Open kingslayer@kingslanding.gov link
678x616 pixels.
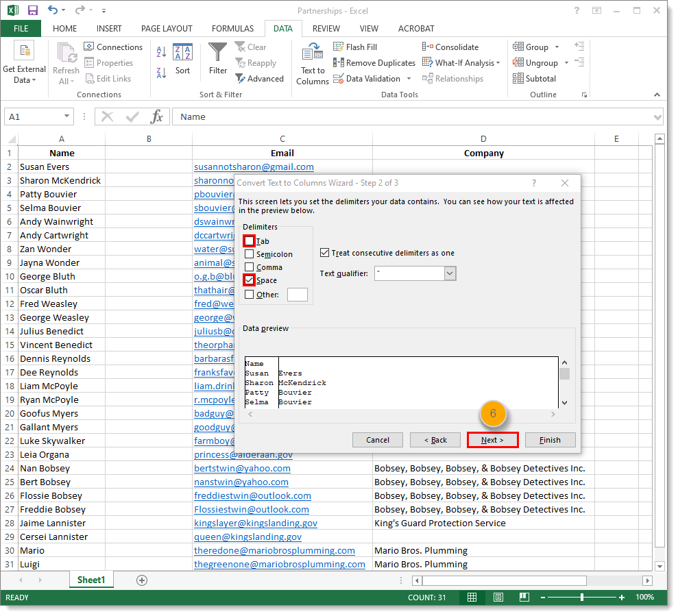pos(256,523)
